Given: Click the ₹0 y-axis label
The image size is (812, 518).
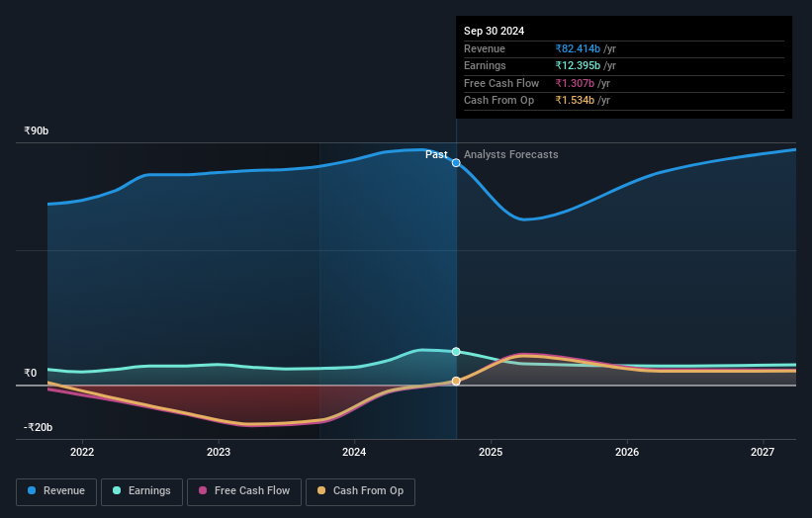Looking at the screenshot, I should [31, 373].
